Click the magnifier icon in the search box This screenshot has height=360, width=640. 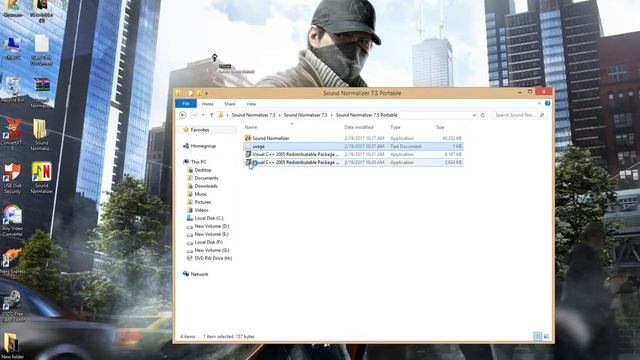(542, 115)
